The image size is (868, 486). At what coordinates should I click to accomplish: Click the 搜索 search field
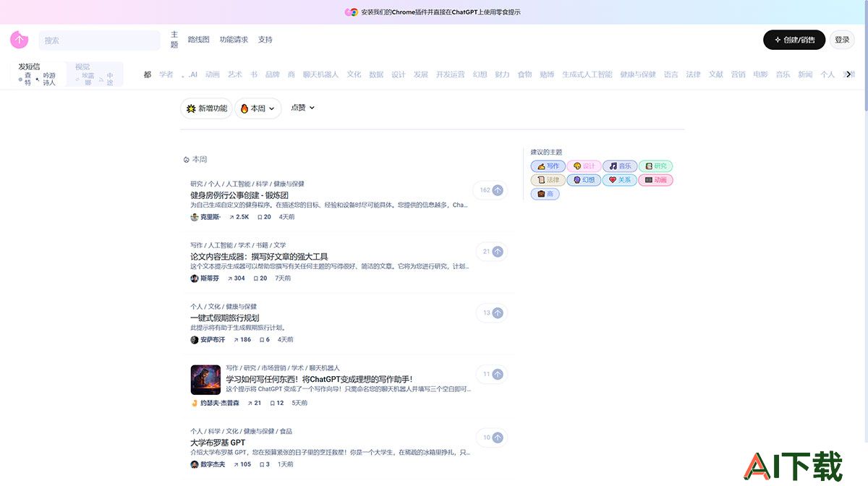pyautogui.click(x=100, y=40)
